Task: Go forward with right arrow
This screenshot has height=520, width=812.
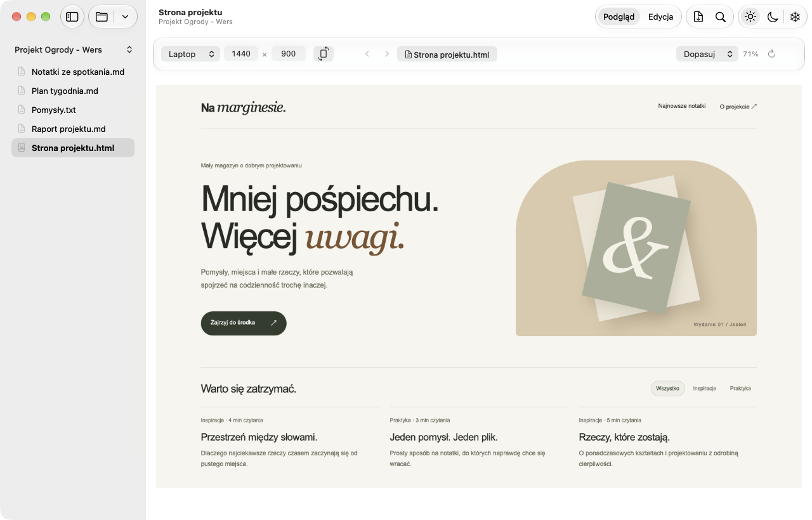Action: pyautogui.click(x=387, y=54)
